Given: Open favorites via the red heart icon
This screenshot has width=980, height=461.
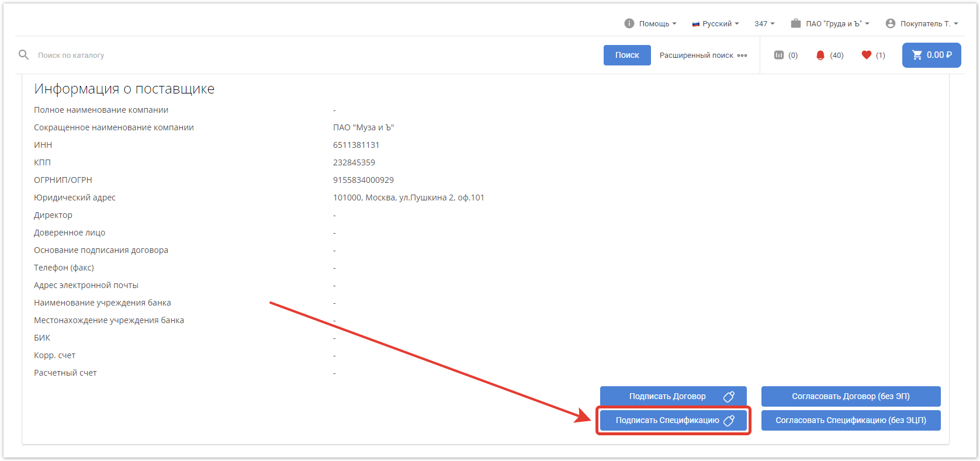Looking at the screenshot, I should tap(866, 55).
